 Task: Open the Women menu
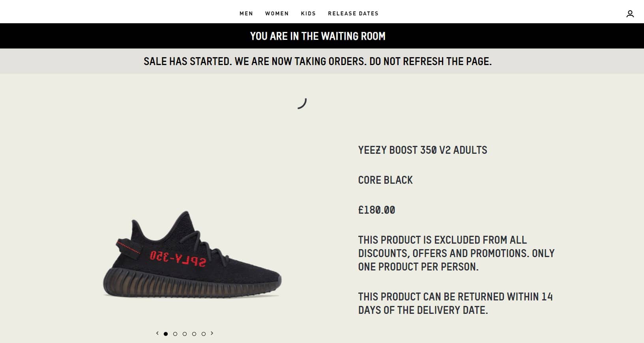pyautogui.click(x=277, y=13)
